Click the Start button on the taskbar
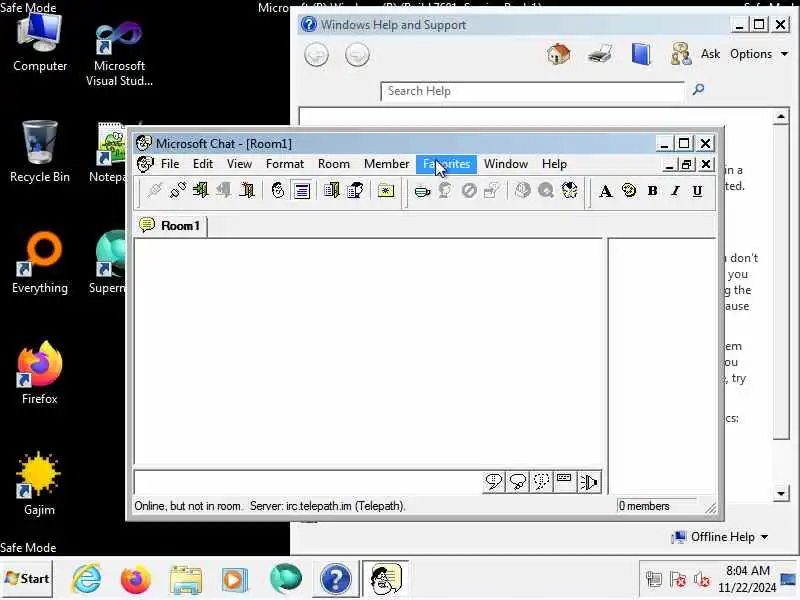Screen dimensions: 800x600 [27, 579]
